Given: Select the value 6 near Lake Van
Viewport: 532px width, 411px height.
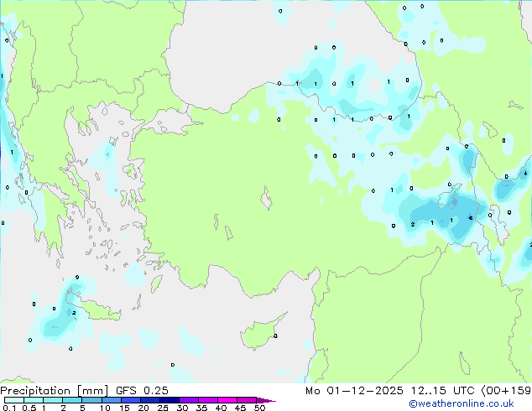Looking at the screenshot, I should [470, 218].
